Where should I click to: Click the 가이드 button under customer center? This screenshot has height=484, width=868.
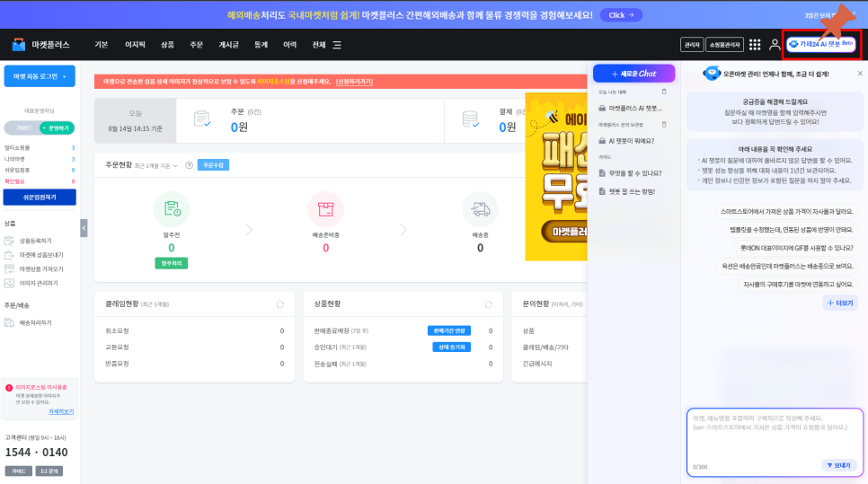tap(18, 471)
